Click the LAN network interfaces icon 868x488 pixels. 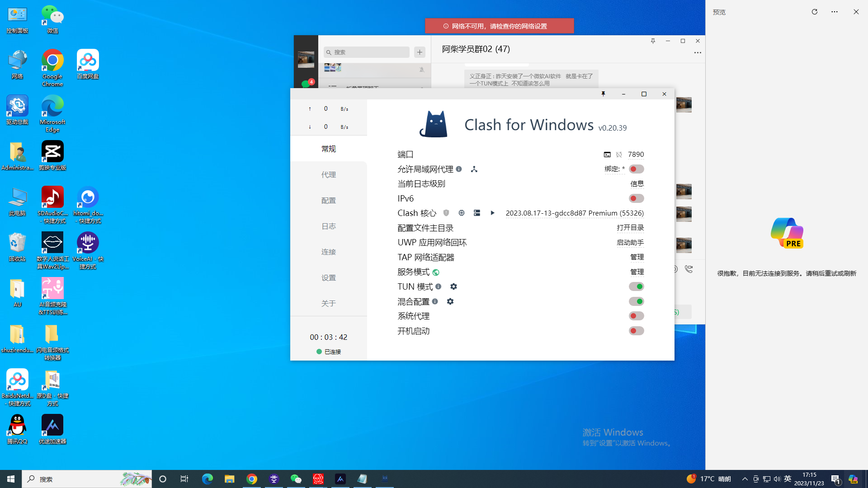(x=474, y=169)
